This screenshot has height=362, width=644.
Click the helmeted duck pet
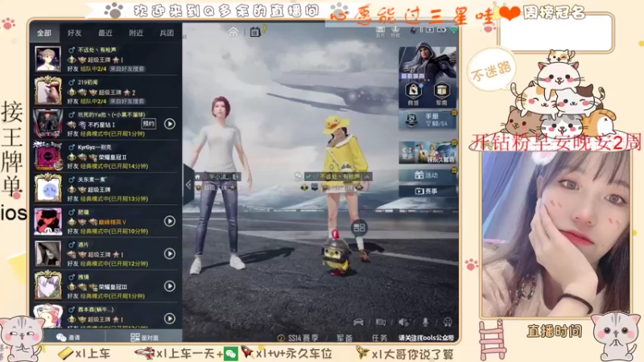pyautogui.click(x=336, y=253)
